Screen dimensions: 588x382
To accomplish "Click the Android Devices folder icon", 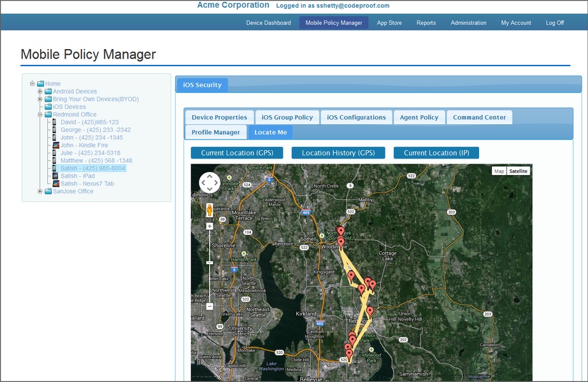I will click(x=48, y=92).
